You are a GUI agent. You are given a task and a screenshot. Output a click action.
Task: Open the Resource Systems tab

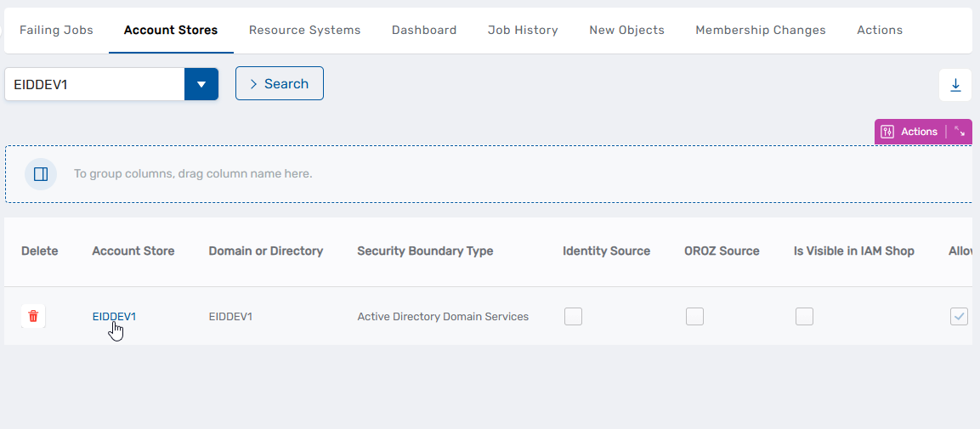(x=304, y=30)
